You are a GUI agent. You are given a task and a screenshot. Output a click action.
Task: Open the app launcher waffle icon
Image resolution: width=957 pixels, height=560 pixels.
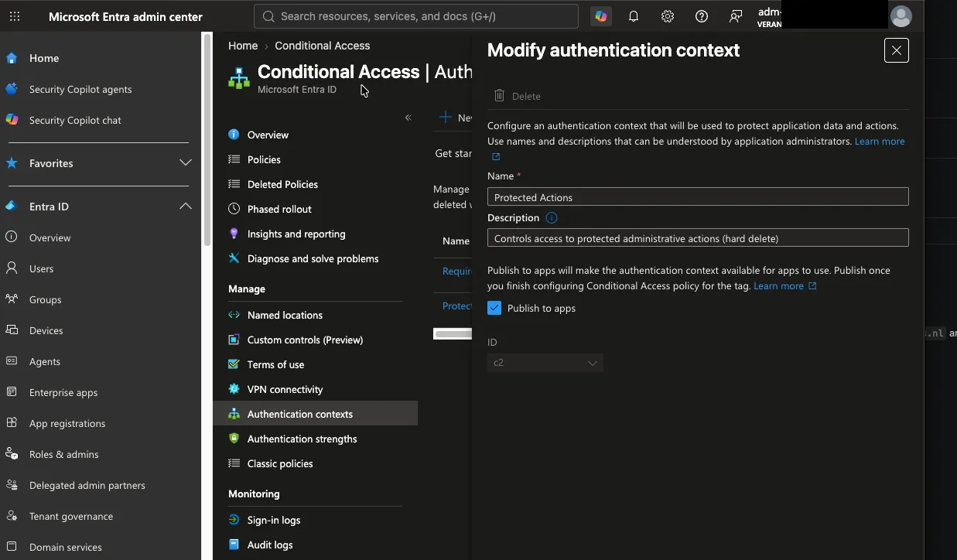(15, 16)
